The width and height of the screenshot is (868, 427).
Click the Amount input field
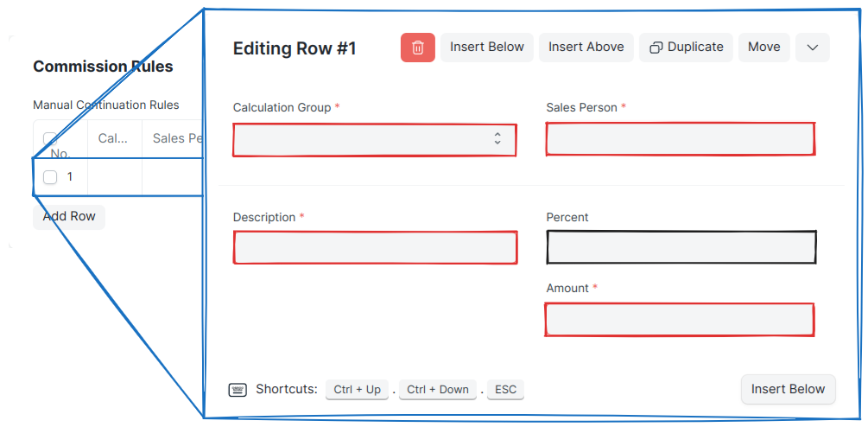pos(680,320)
